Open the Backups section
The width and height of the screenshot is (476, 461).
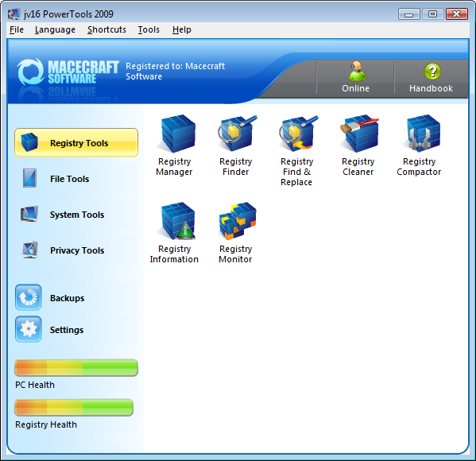[50, 297]
